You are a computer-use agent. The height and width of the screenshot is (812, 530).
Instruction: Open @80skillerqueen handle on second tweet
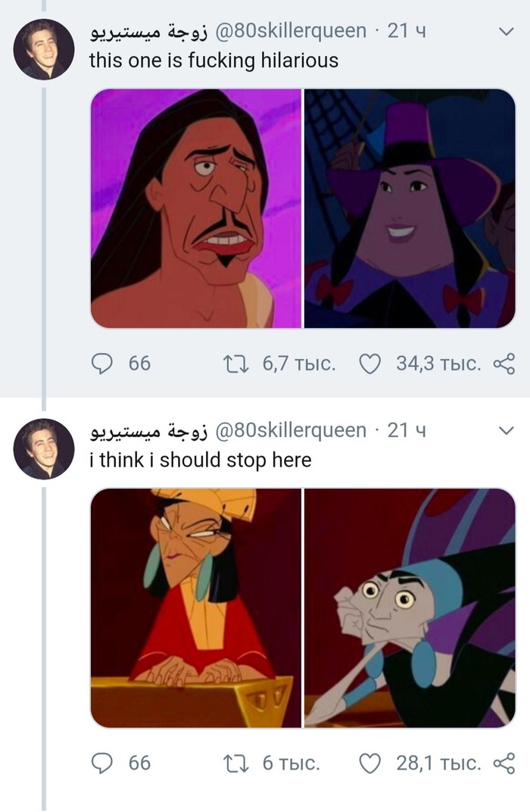[x=291, y=431]
